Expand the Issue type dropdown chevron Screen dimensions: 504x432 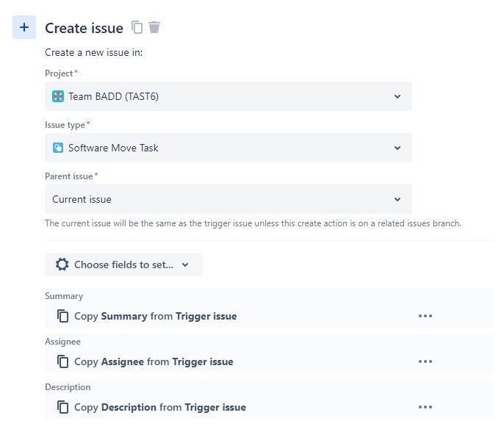[x=397, y=148]
